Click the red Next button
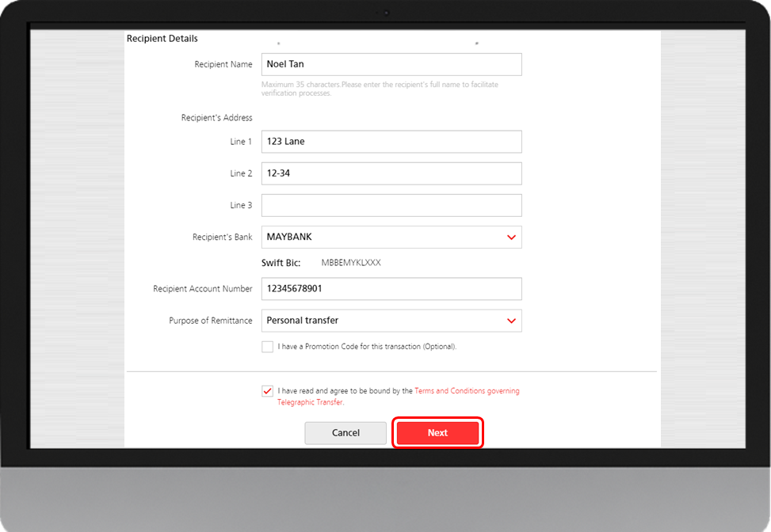This screenshot has height=532, width=771. coord(437,433)
